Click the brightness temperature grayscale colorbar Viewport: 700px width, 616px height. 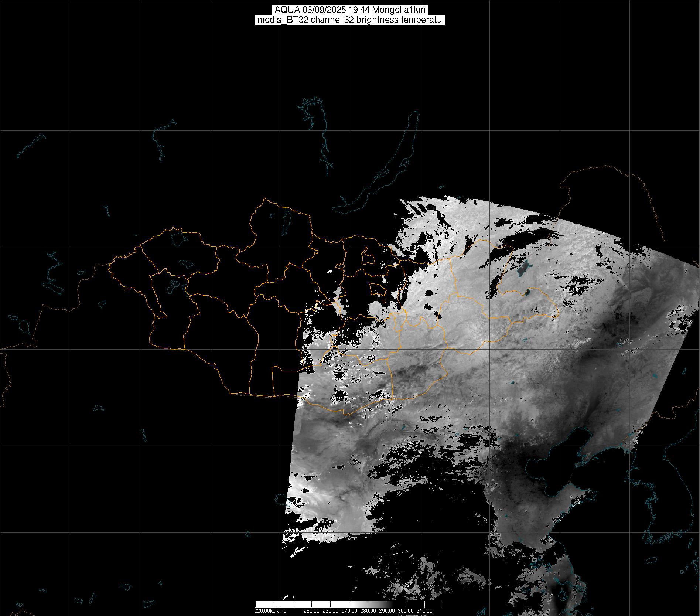point(349,604)
